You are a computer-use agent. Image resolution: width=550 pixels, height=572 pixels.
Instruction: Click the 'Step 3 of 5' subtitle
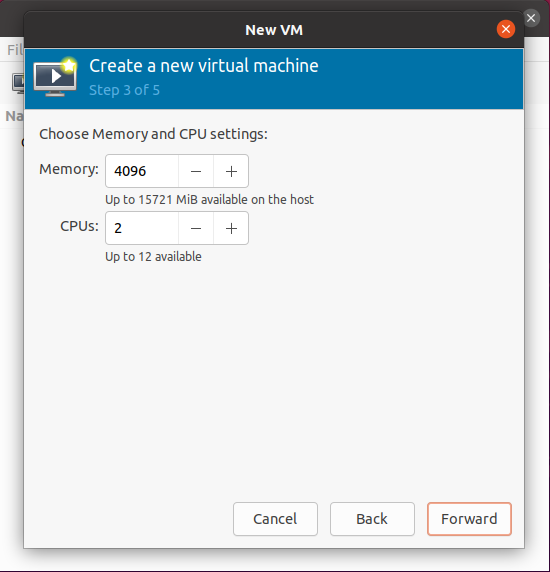point(124,90)
